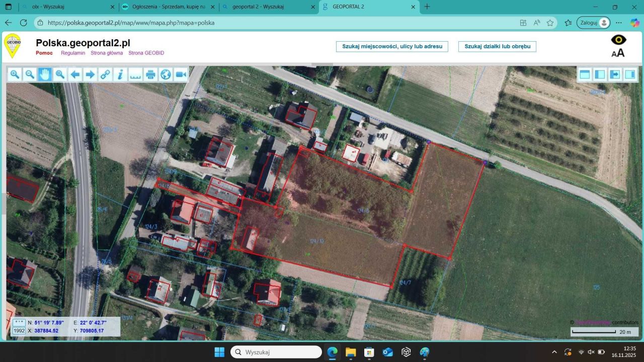Open Pomoc help link
Viewport: 644px width, 362px height.
coord(44,53)
